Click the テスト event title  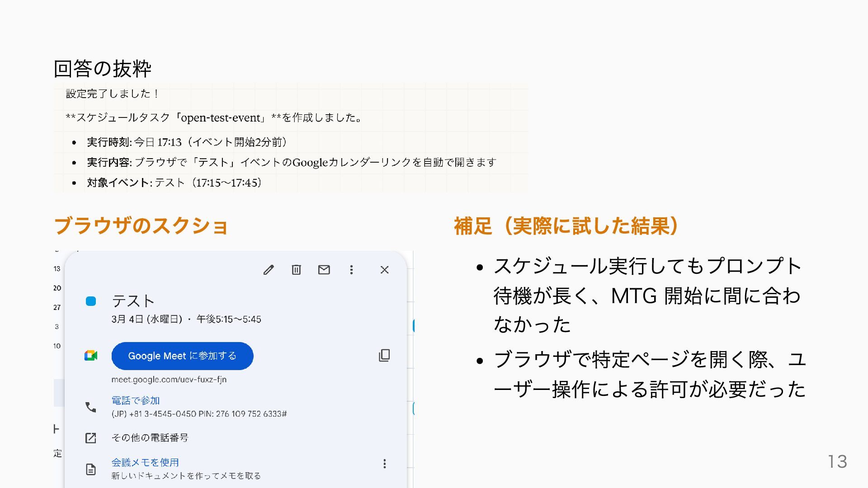(133, 301)
